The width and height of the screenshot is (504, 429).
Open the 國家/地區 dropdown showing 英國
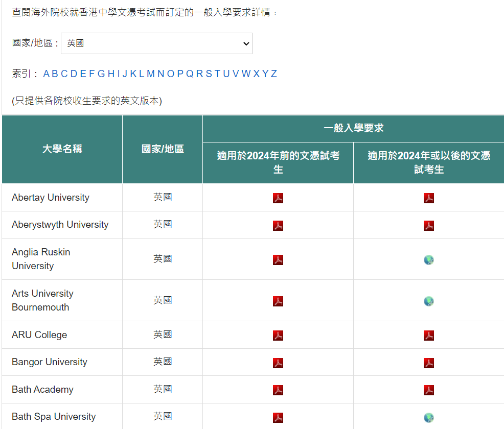point(156,43)
